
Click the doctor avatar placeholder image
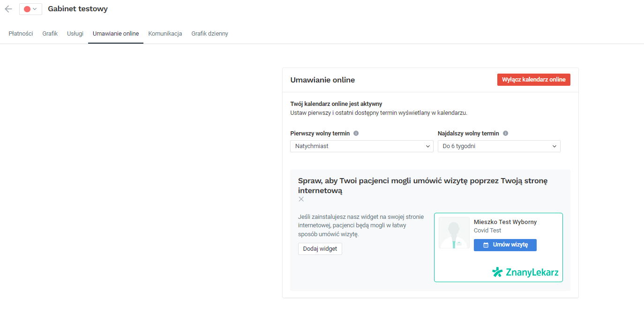click(454, 232)
